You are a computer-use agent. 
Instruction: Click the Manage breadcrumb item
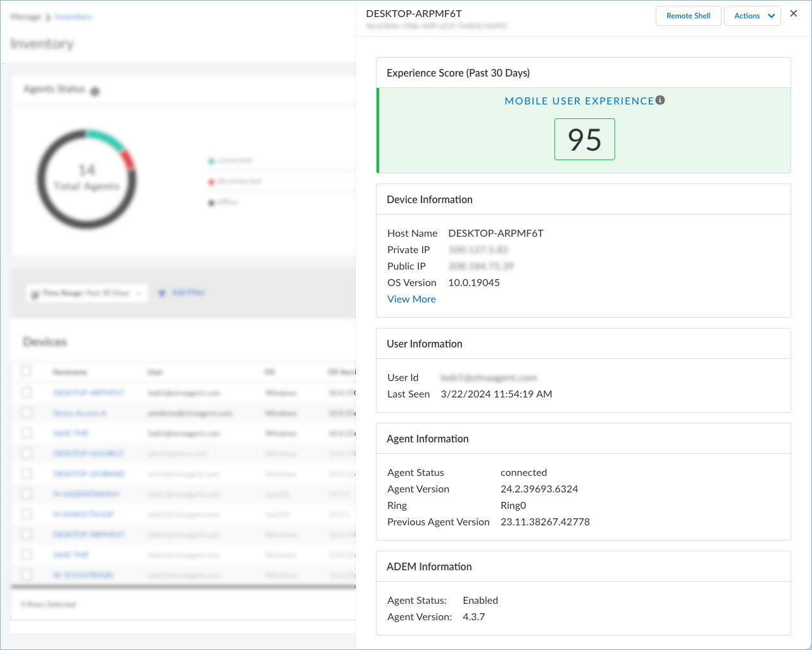pos(25,17)
